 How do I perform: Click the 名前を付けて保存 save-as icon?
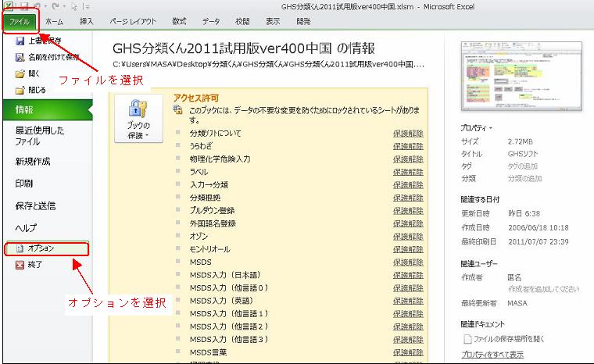20,57
